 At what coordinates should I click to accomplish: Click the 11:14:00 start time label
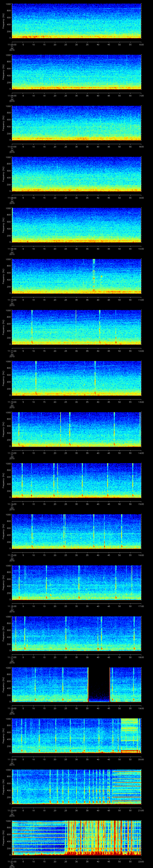(x=12, y=504)
